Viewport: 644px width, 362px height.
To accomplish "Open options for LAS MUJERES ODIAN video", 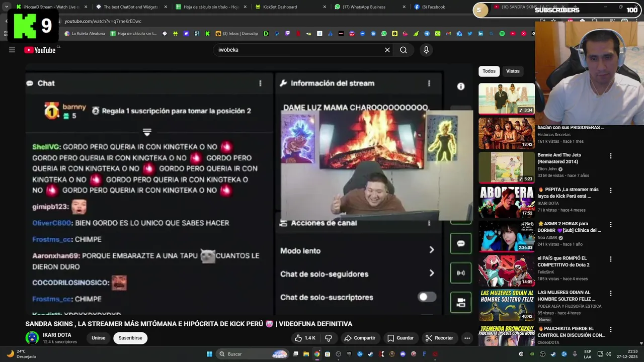I will tap(611, 293).
